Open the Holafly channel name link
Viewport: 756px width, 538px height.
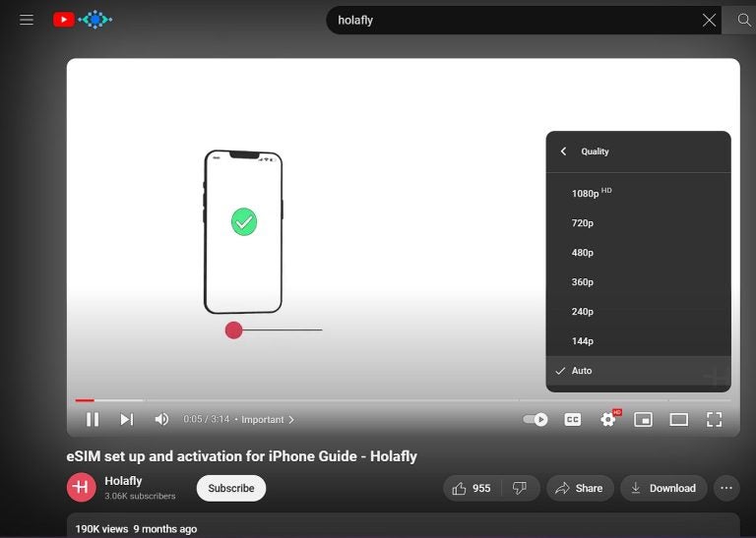coord(123,481)
